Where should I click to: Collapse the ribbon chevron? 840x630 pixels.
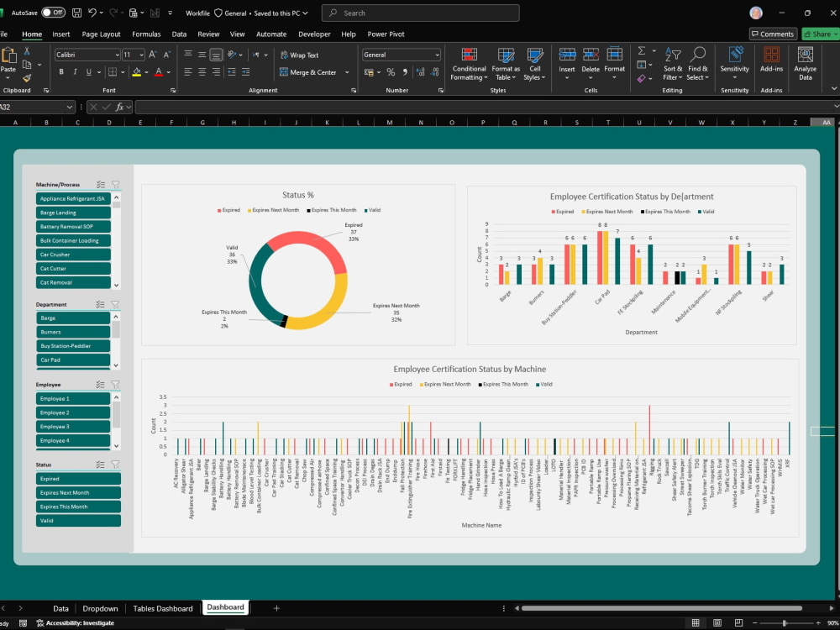coord(834,89)
